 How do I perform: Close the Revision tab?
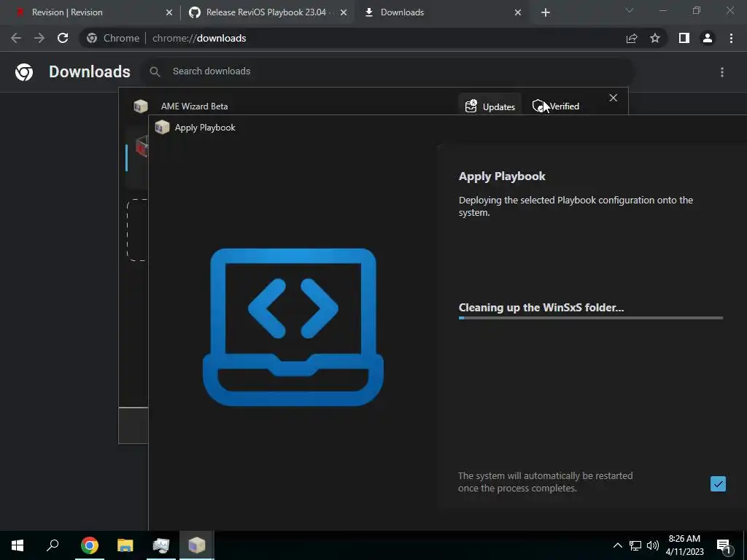(x=169, y=12)
